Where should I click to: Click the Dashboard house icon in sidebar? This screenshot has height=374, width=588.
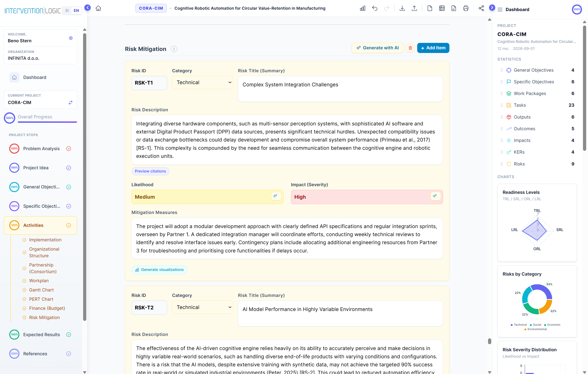(14, 77)
